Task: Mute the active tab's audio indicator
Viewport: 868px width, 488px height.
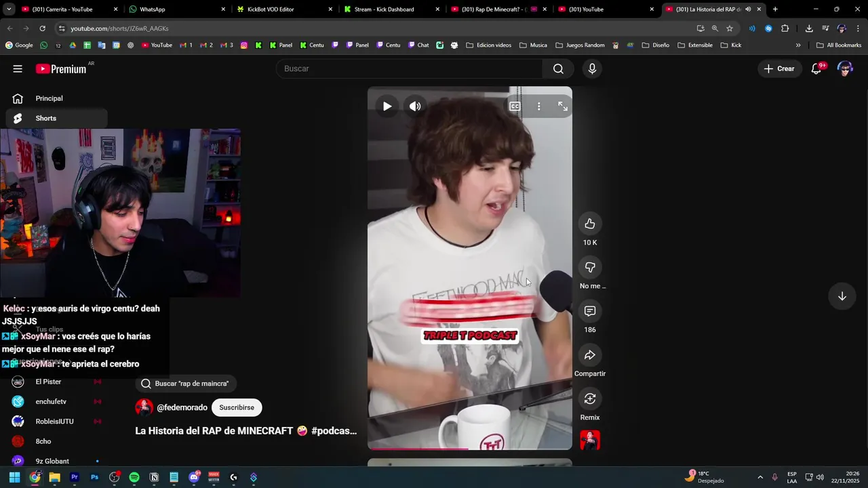Action: point(748,9)
